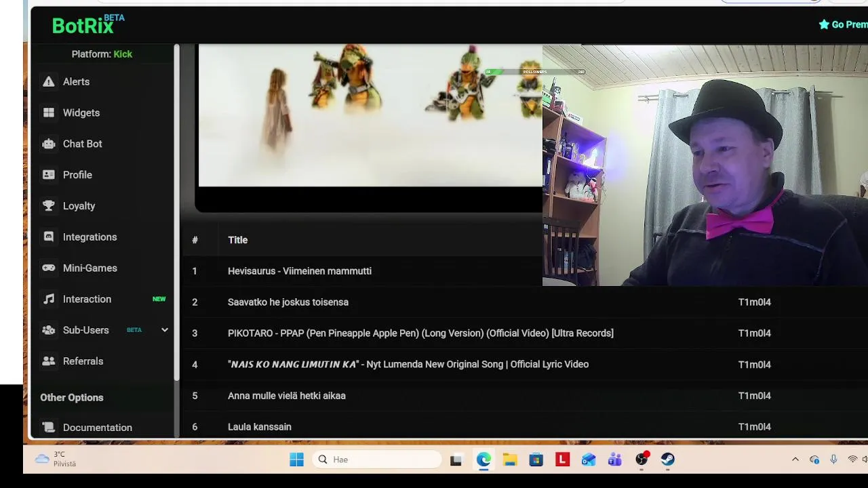Click the # column header
868x488 pixels.
click(195, 240)
